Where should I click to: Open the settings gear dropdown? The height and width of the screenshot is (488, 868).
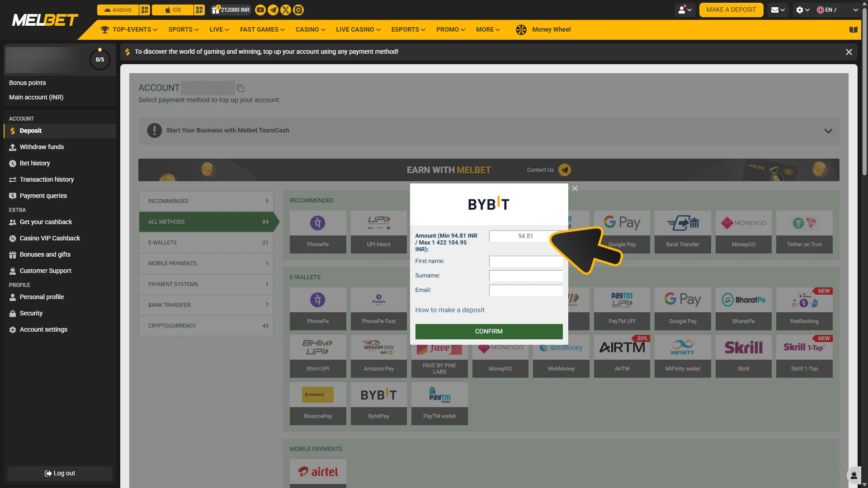[x=803, y=10]
